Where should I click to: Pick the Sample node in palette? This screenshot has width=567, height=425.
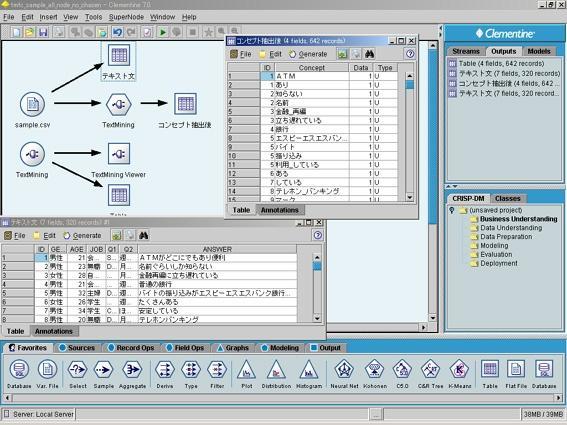(104, 370)
